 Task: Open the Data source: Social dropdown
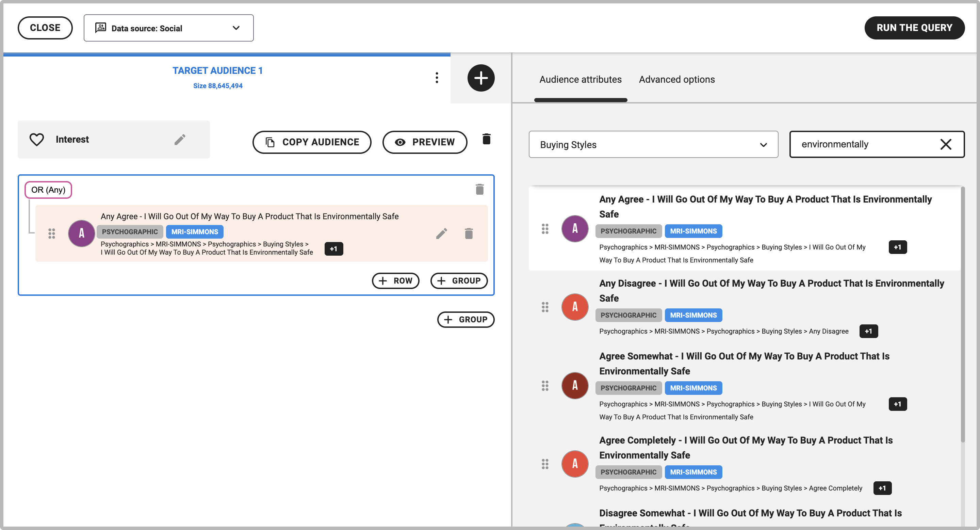[168, 28]
